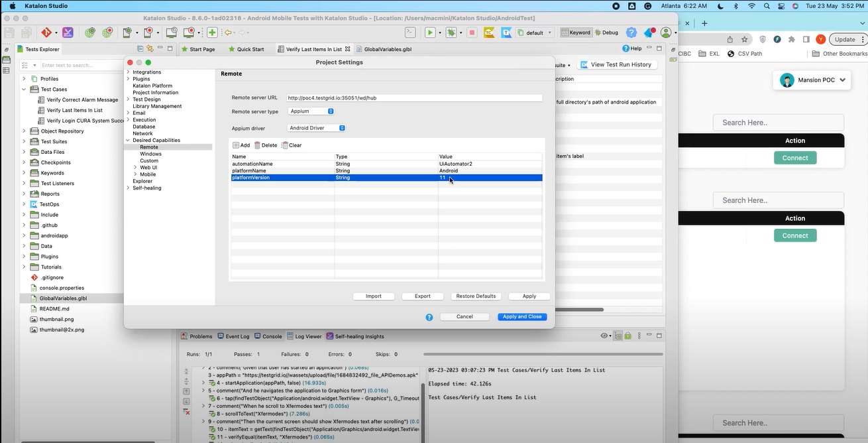This screenshot has width=868, height=443.
Task: Click the Remote server URL input field
Action: [414, 97]
